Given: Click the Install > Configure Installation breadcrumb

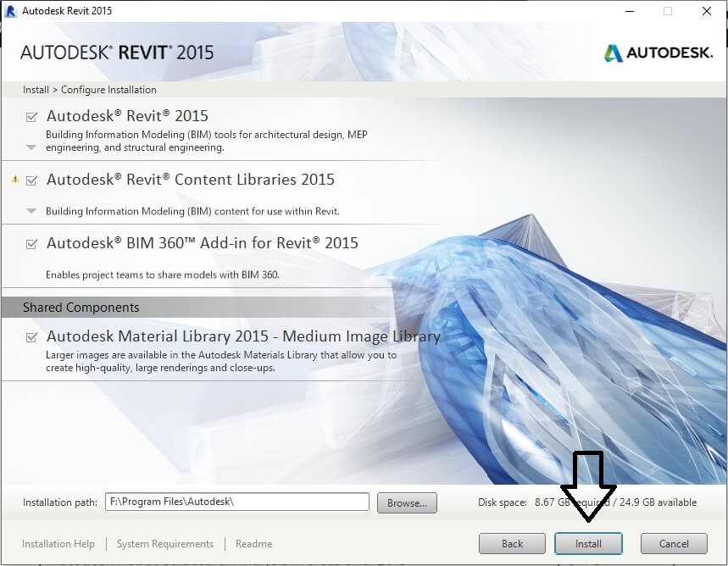Looking at the screenshot, I should coord(90,90).
